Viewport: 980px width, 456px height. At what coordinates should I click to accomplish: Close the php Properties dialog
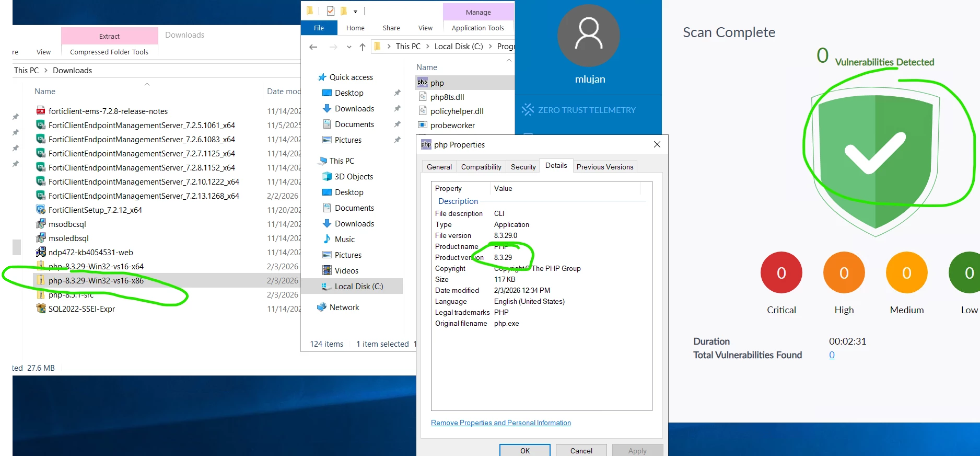657,144
